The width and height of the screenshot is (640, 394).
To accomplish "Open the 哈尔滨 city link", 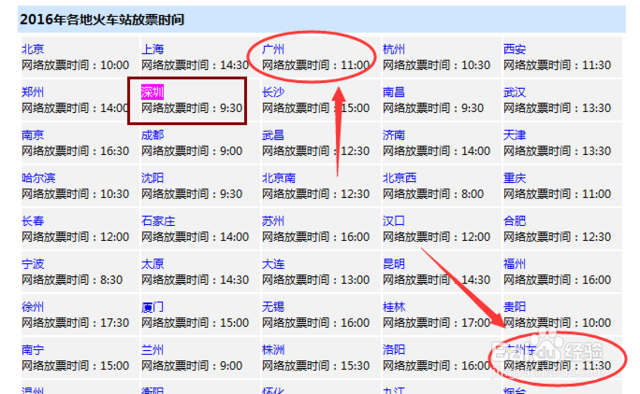I will (38, 178).
